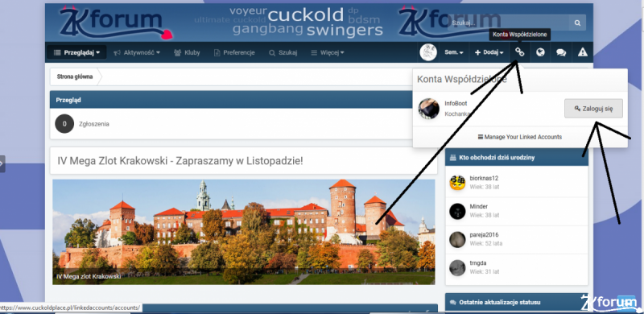Screen dimensions: 644x314
Task: Click the InfoBoot account avatar
Action: click(x=429, y=109)
